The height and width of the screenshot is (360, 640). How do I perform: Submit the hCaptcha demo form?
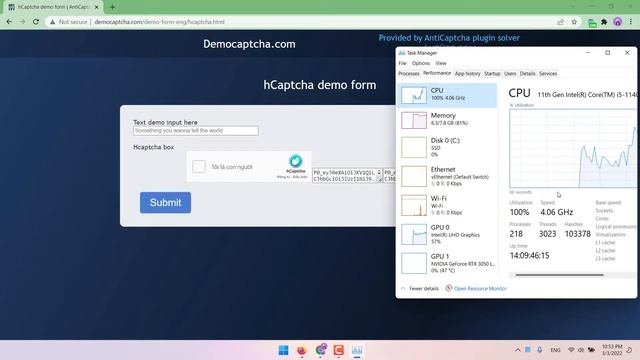tap(165, 202)
